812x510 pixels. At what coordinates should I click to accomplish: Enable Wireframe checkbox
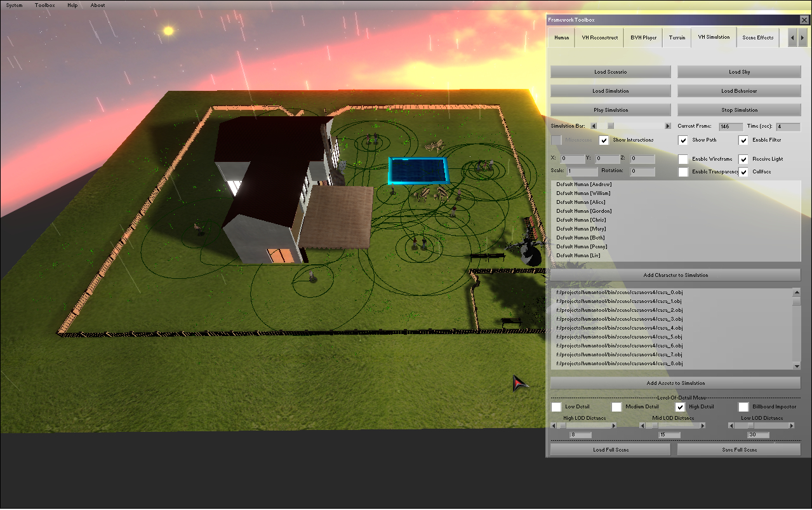[x=683, y=159]
